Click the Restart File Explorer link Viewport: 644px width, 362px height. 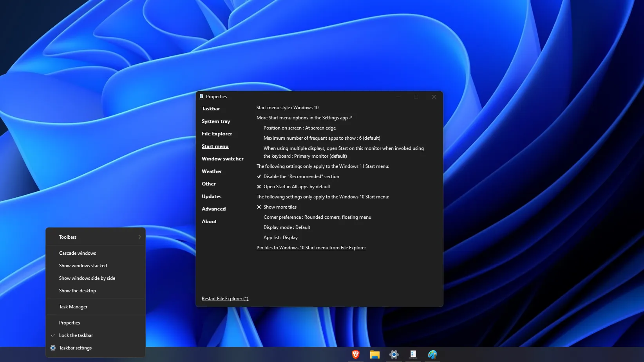(225, 299)
